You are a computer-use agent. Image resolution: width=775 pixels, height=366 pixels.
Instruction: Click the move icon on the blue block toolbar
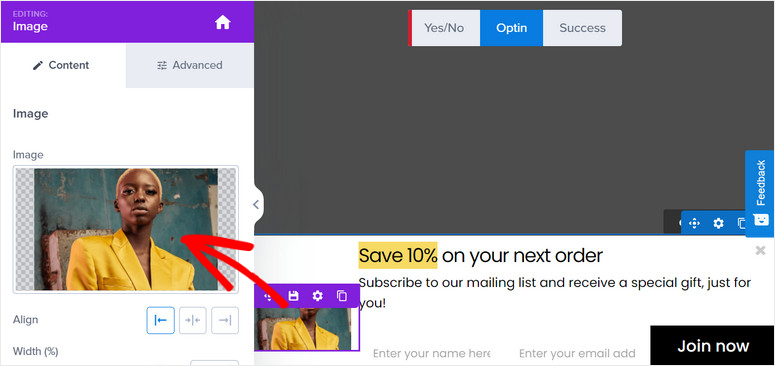tap(694, 223)
